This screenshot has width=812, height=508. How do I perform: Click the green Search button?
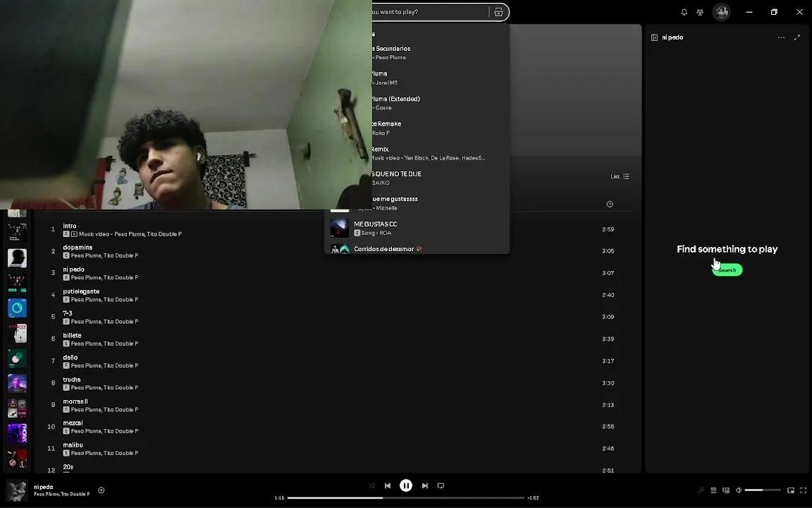coord(727,270)
